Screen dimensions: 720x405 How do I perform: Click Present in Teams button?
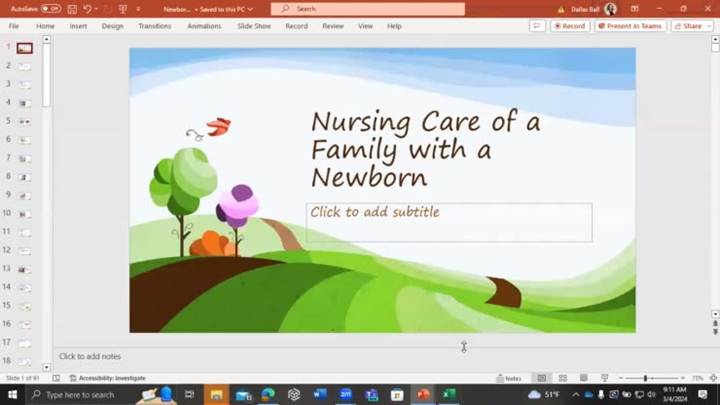tap(630, 26)
